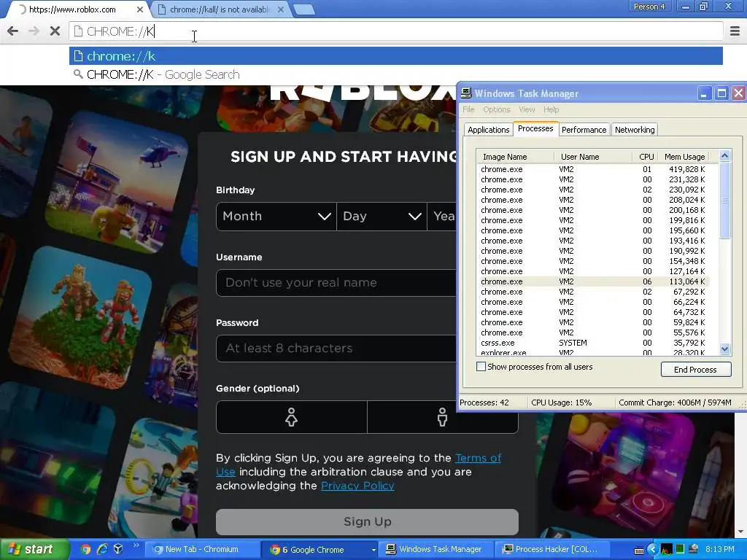Select chrome.exe using 419,828 K
Viewport: 747px width, 560px height.
(x=593, y=169)
